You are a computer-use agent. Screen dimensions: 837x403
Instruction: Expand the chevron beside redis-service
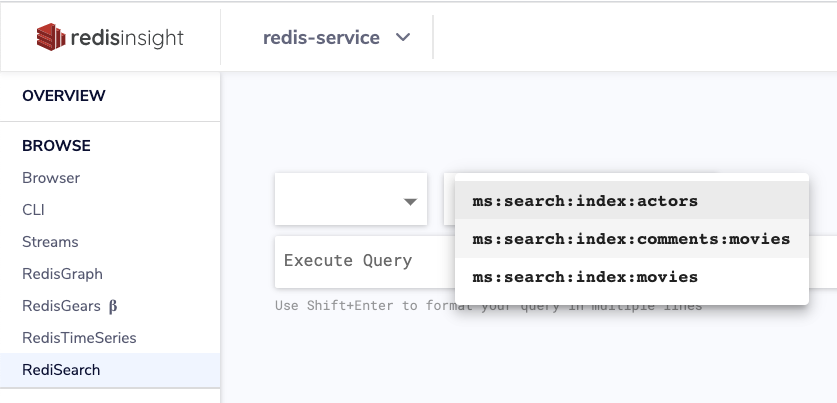(x=403, y=38)
